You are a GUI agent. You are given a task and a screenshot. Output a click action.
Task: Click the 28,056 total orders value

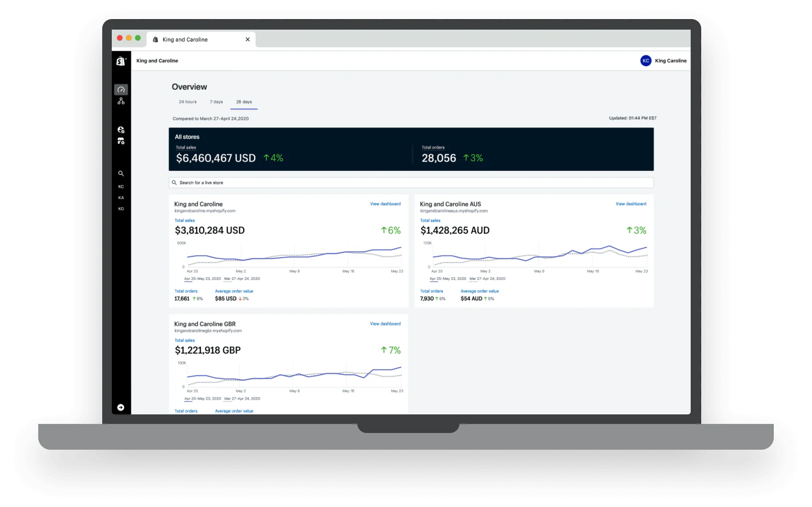pyautogui.click(x=439, y=158)
